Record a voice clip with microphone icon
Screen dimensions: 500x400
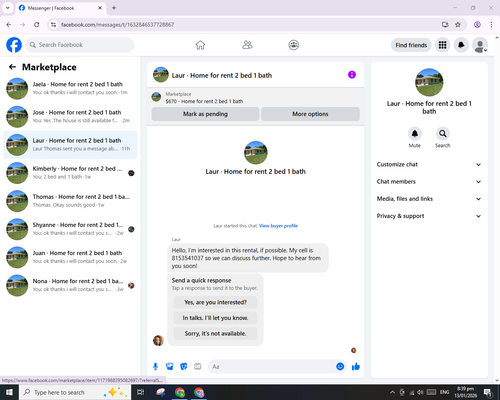pyautogui.click(x=155, y=367)
